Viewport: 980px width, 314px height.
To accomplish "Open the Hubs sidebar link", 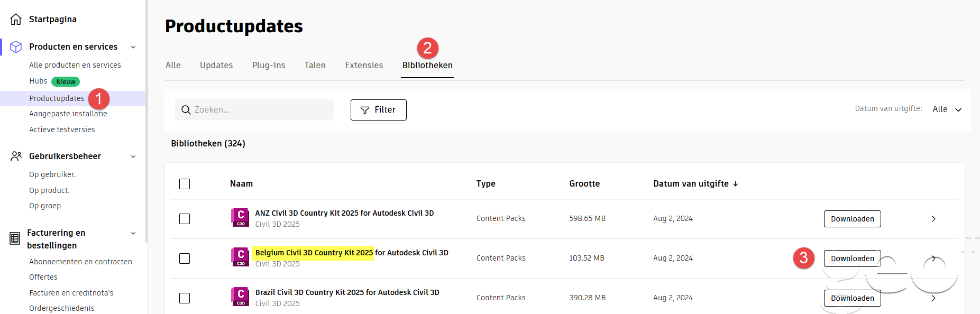I will (38, 81).
